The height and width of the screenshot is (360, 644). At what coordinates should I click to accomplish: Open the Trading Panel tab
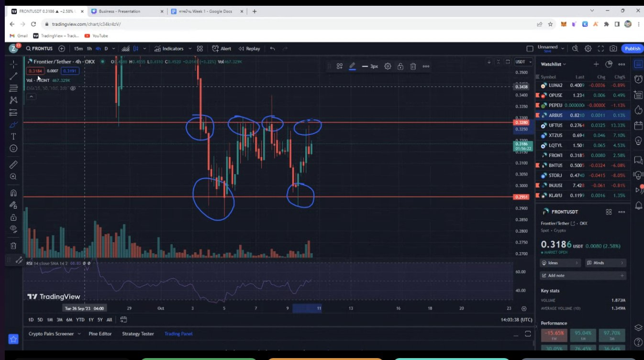pos(178,334)
